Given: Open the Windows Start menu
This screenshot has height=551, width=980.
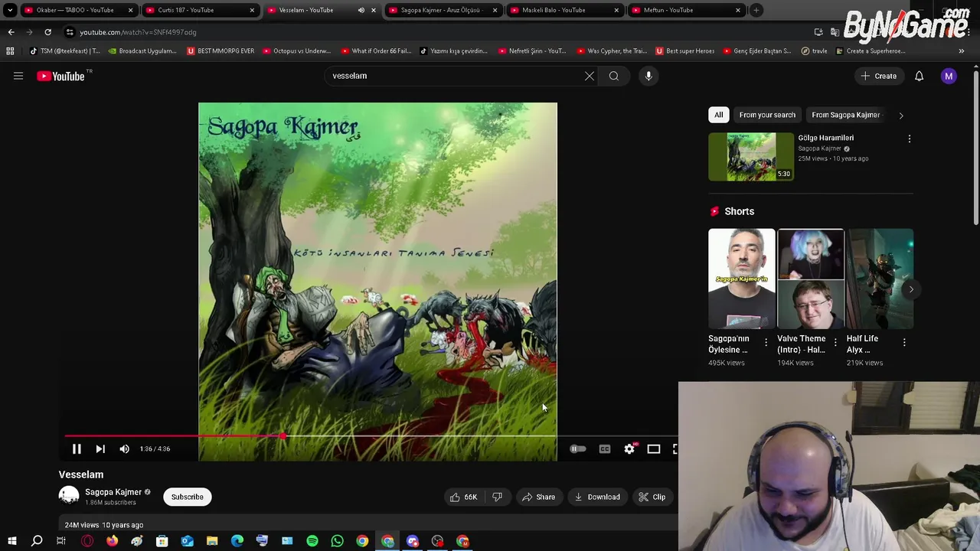Looking at the screenshot, I should [x=11, y=542].
